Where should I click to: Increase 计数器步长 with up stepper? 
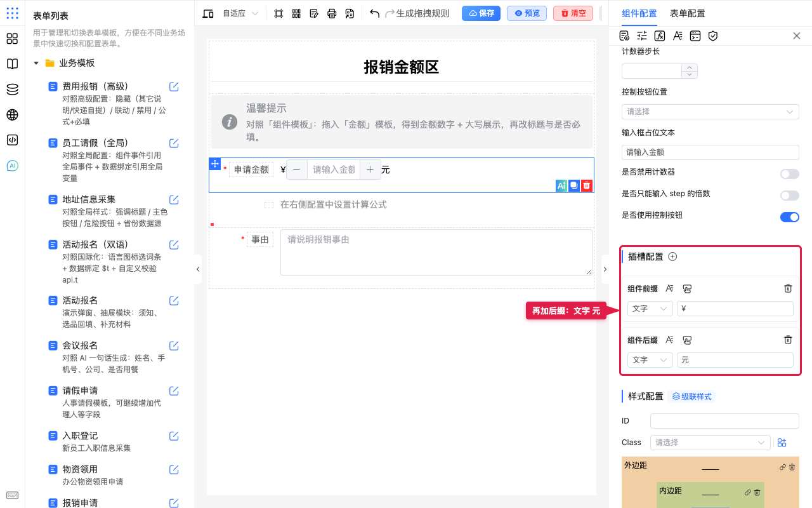pos(690,67)
